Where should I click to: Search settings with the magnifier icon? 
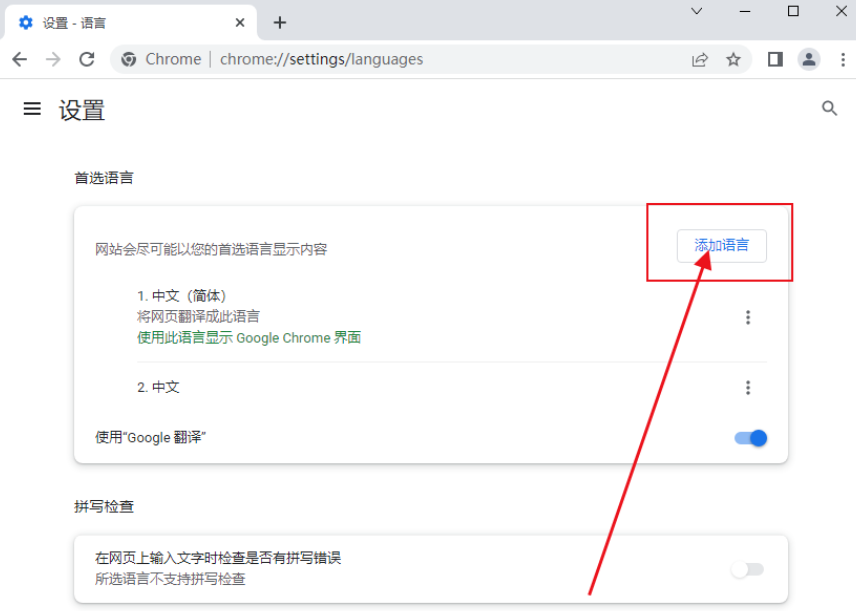coord(829,108)
